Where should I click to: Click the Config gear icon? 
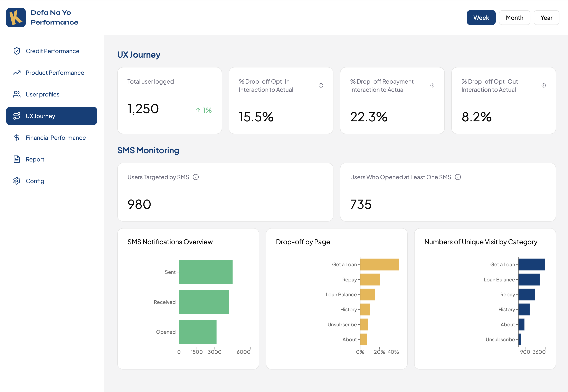tap(17, 181)
